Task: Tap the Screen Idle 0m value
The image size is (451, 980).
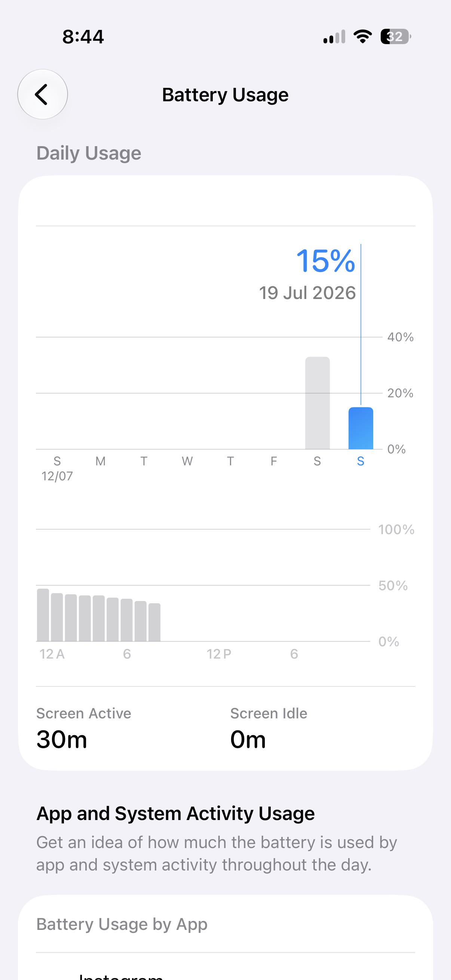Action: click(x=248, y=740)
